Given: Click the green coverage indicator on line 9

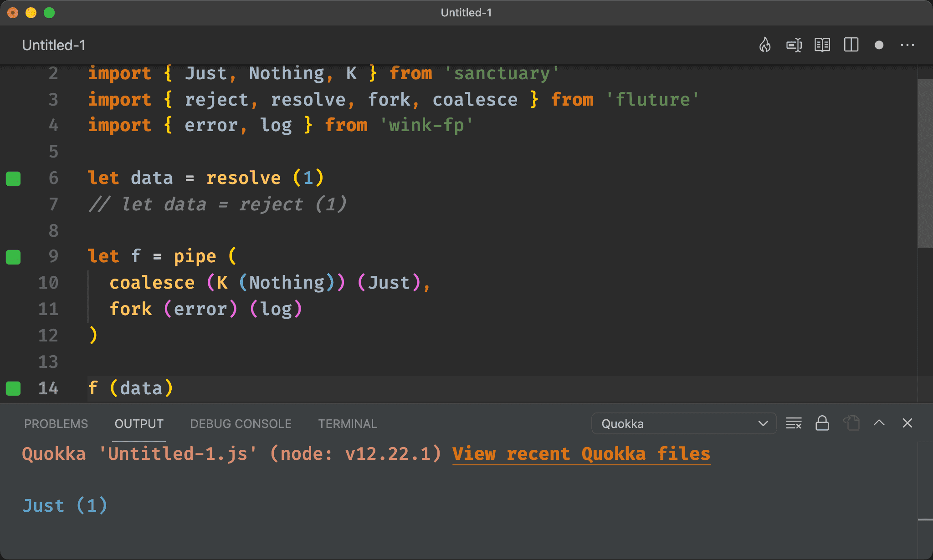Looking at the screenshot, I should click(13, 257).
